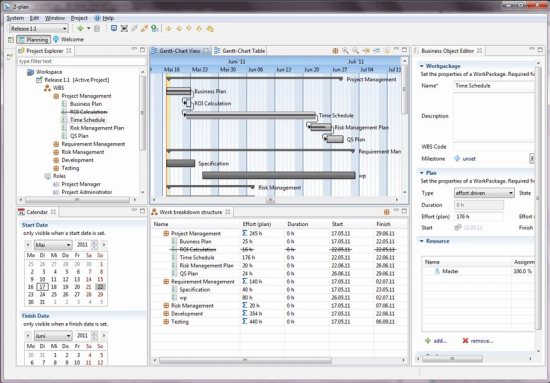Image resolution: width=550 pixels, height=383 pixels.
Task: Click the Welcome perspective icon
Action: (56, 39)
